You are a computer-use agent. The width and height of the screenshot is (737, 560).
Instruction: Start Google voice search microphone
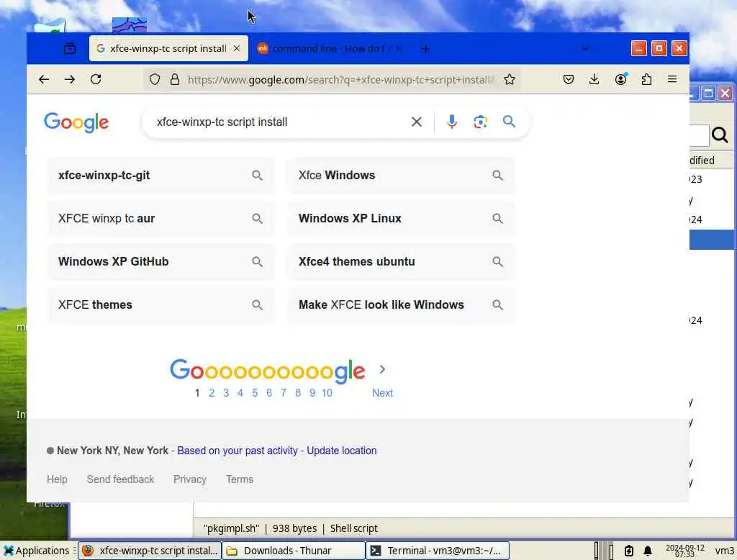452,122
